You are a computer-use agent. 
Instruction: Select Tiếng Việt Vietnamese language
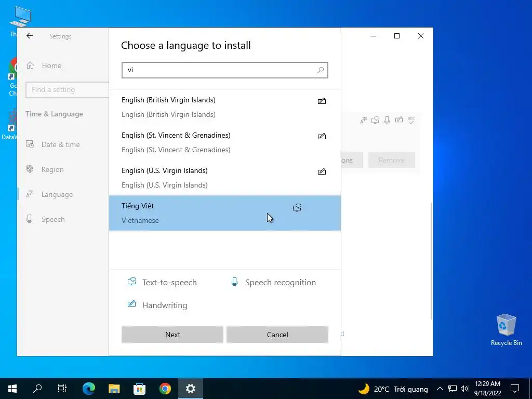[x=224, y=213]
